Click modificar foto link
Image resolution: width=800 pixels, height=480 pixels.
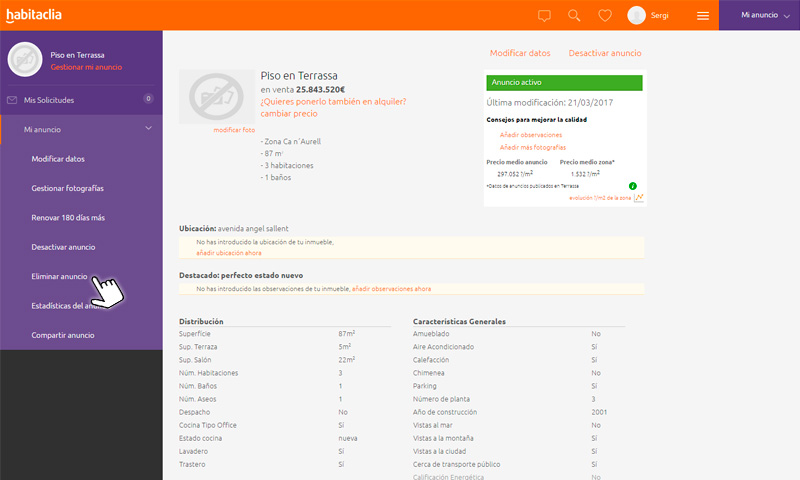tap(234, 130)
